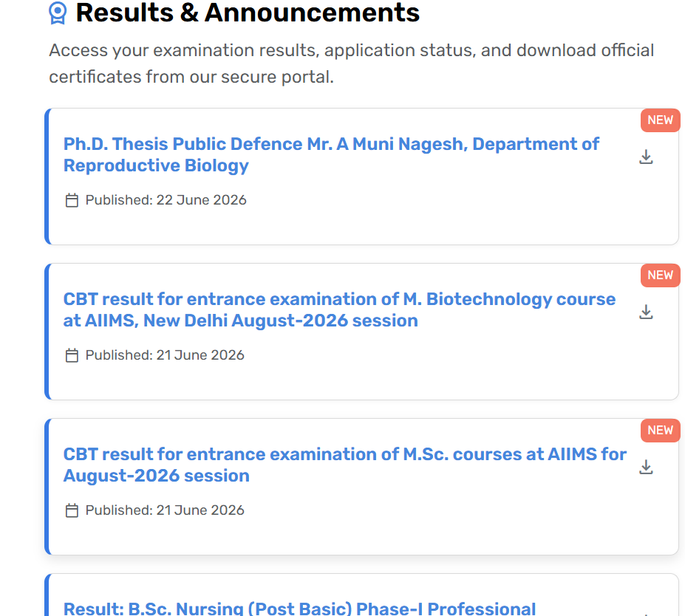Download the M.Sc. courses CBT result
The image size is (685, 616).
coord(646,467)
